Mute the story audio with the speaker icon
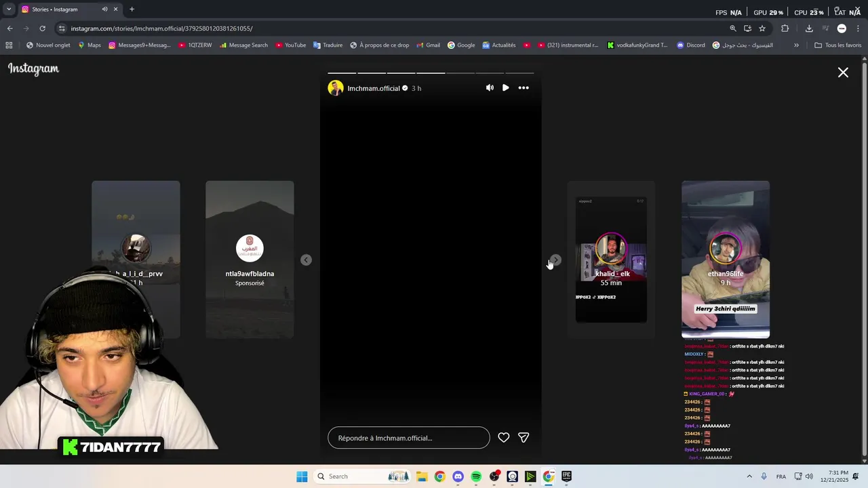Viewport: 868px width, 488px height. pos(490,87)
